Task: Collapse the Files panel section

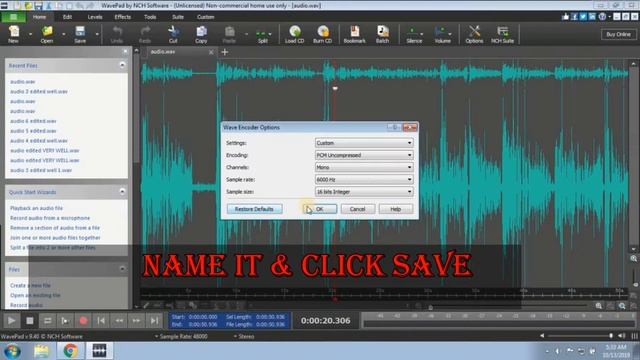Action: (x=122, y=269)
